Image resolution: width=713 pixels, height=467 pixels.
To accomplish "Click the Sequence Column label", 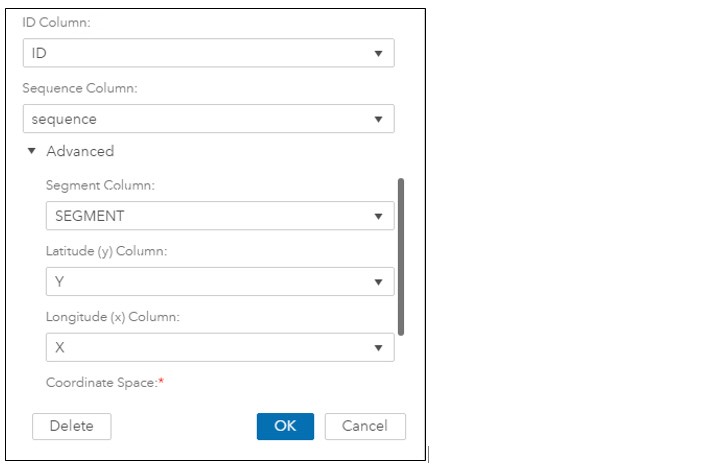I will pos(80,88).
